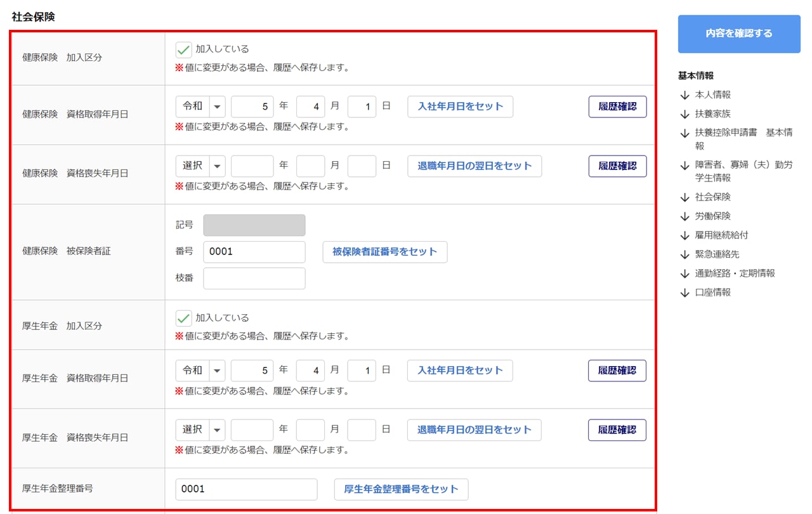
Task: Click empty month field of 健康保険 資格喪失年月日
Action: [310, 166]
